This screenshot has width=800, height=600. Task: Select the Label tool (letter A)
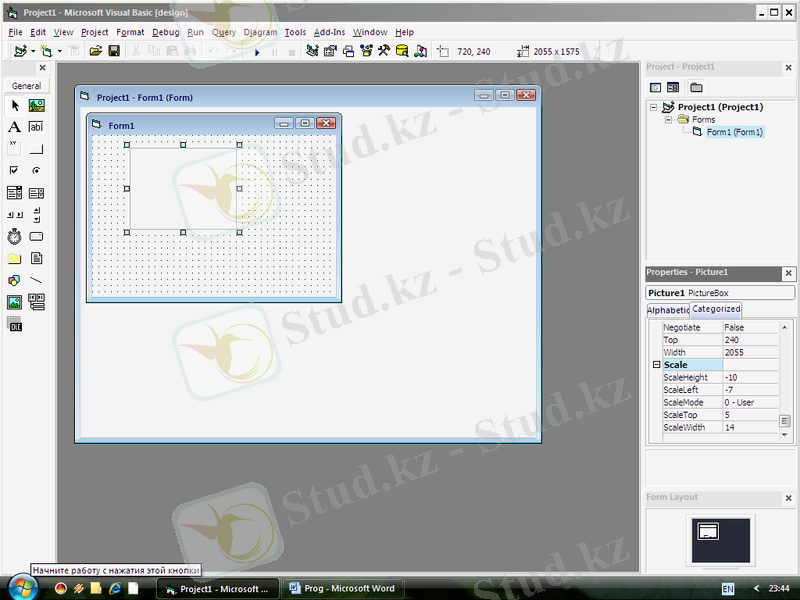15,127
